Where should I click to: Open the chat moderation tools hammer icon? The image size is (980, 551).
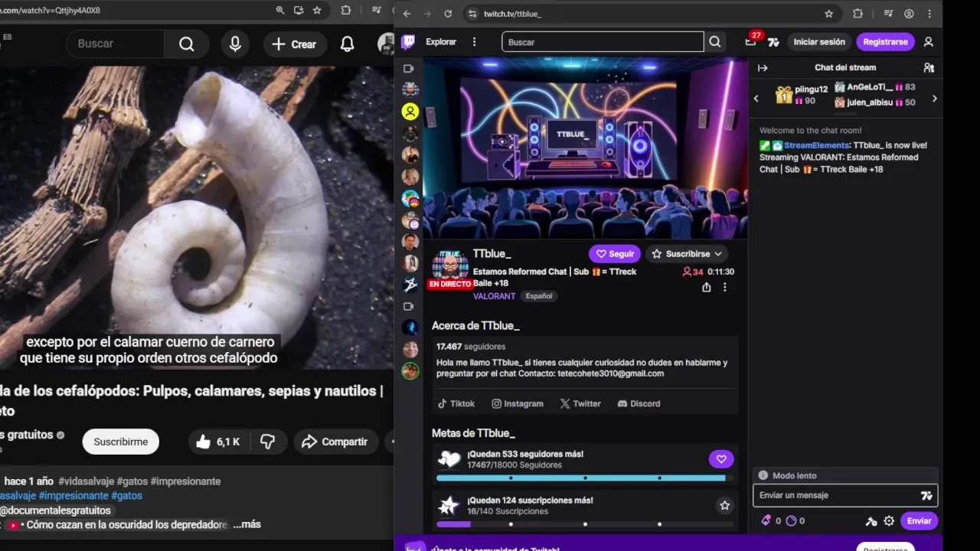coord(871,521)
